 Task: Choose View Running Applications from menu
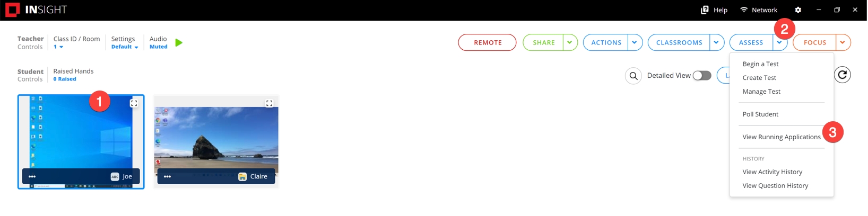(x=782, y=137)
